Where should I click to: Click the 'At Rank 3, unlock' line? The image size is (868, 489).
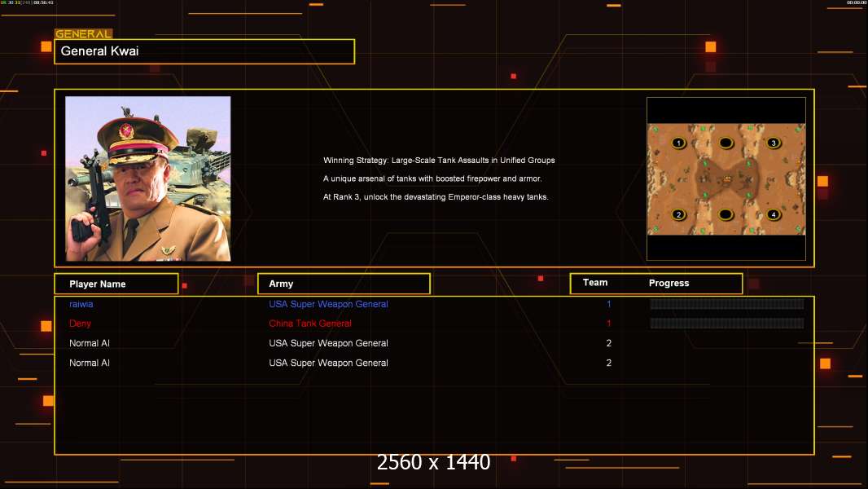click(x=436, y=196)
